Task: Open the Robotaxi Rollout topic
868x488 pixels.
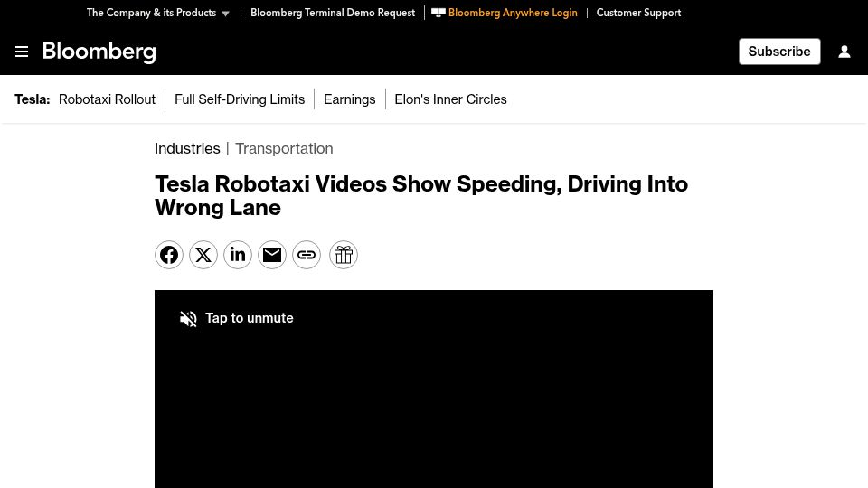Action: point(107,99)
